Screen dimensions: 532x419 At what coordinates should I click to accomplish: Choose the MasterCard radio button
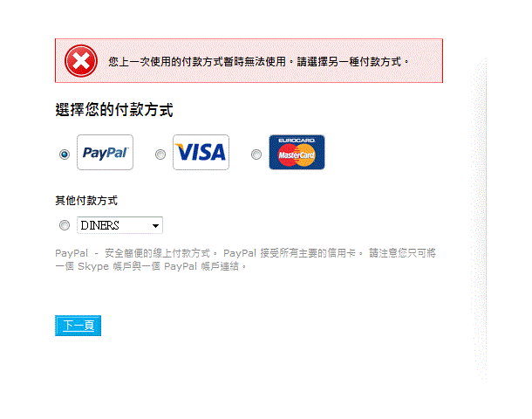tap(256, 155)
